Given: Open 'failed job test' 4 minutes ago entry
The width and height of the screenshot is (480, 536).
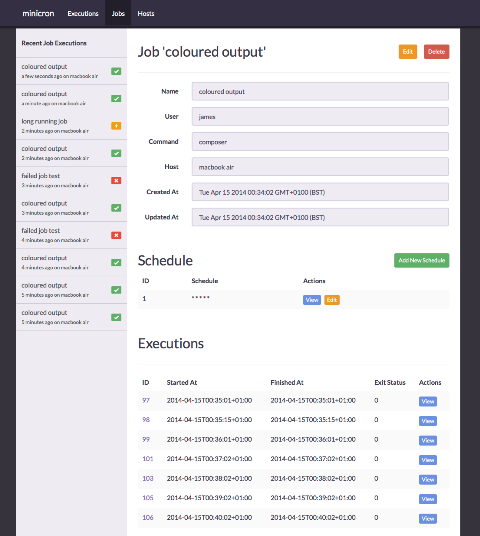Looking at the screenshot, I should (71, 235).
